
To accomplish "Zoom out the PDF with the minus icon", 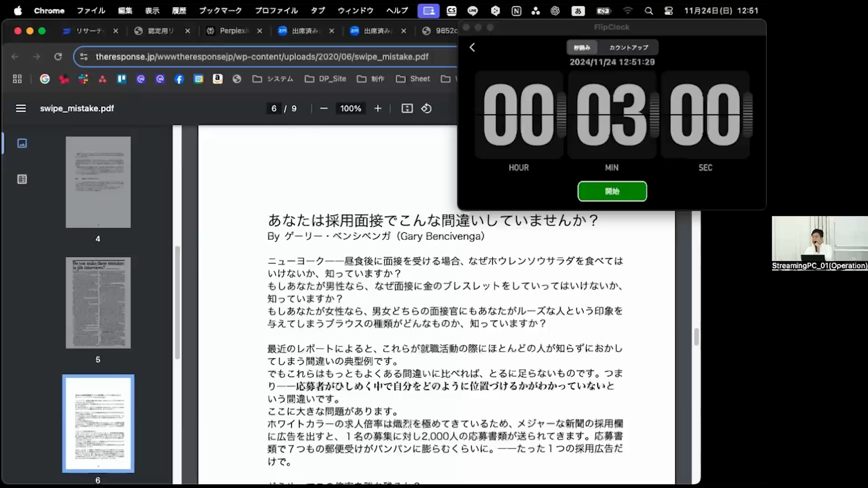I will tap(324, 108).
